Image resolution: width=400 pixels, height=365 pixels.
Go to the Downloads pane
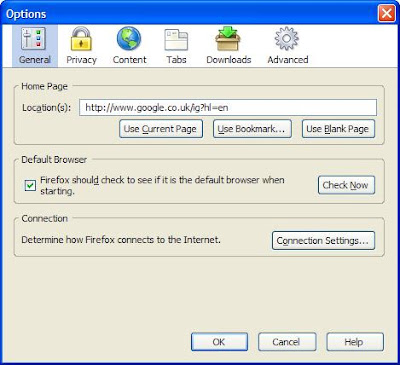(x=229, y=46)
